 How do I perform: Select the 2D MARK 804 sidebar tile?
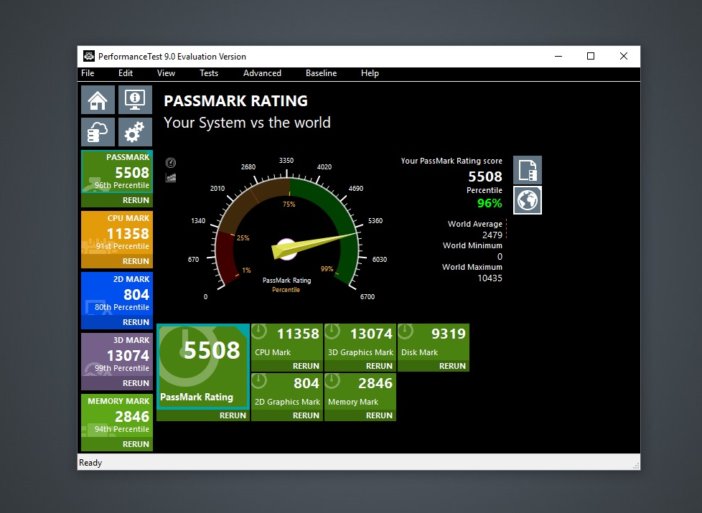117,294
